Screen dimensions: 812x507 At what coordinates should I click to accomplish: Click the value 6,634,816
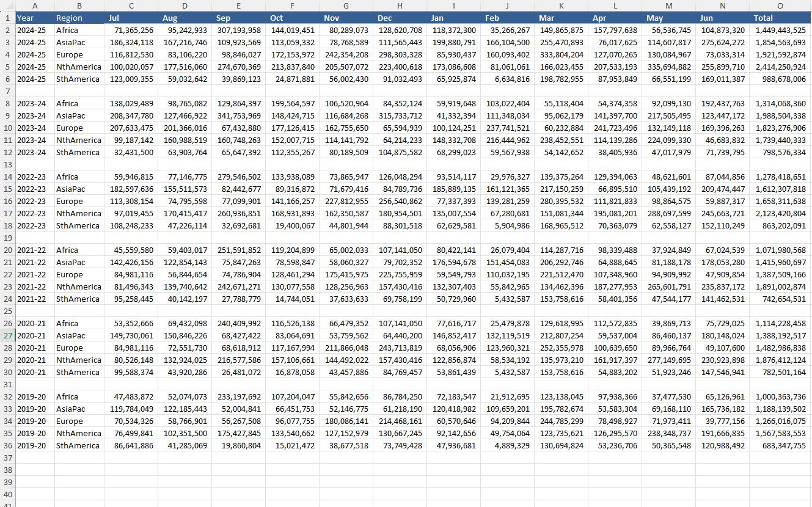[x=507, y=79]
